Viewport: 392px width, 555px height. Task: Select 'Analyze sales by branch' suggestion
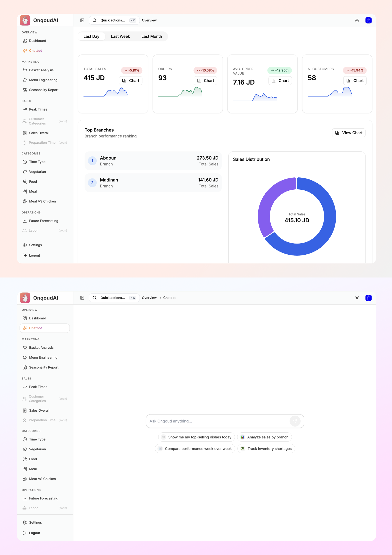pyautogui.click(x=265, y=437)
